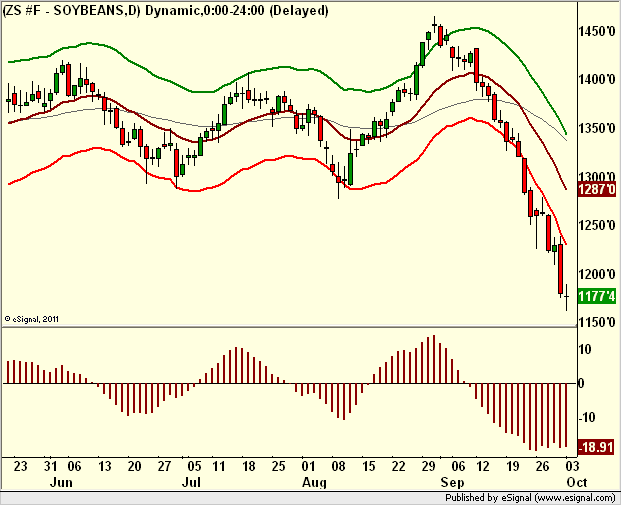
Task: Click the Oct month label
Action: (576, 482)
